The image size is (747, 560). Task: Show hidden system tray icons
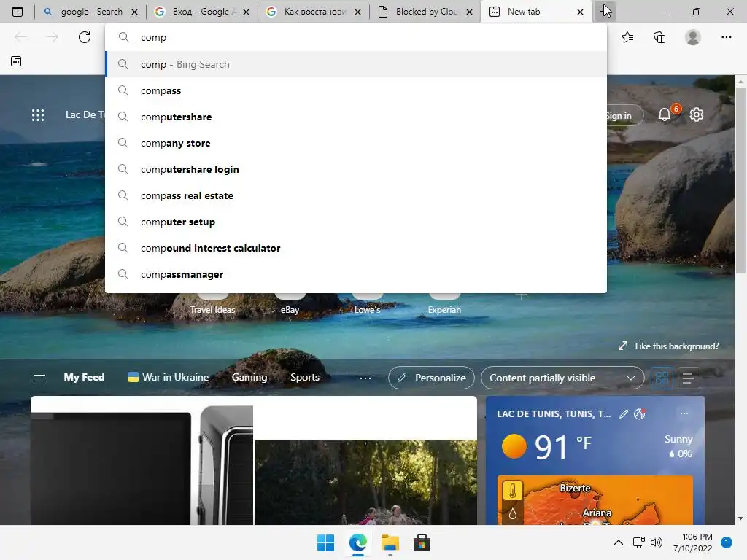[619, 542]
